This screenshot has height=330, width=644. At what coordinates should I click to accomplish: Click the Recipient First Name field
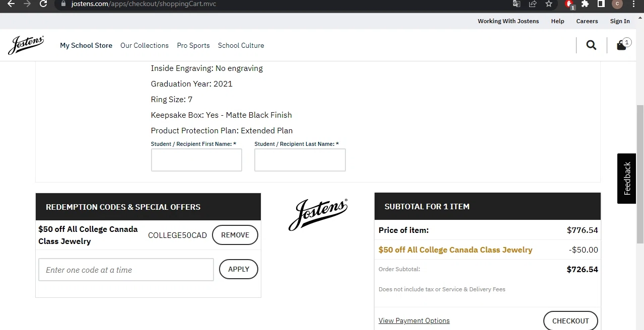pos(196,160)
